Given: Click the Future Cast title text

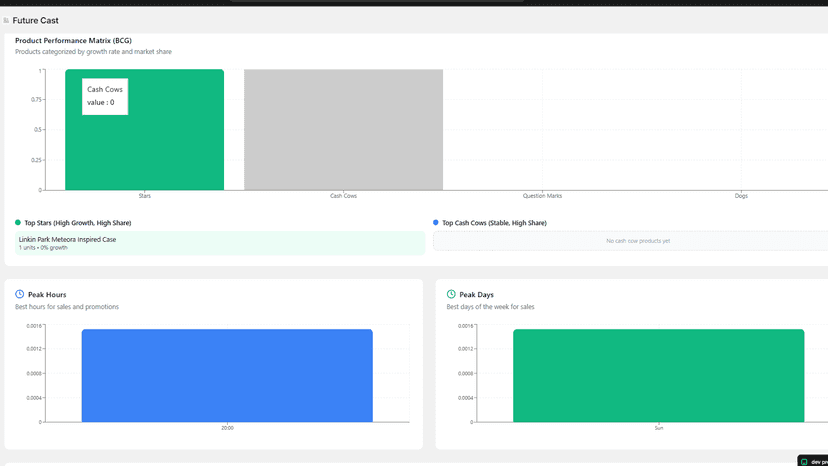Looking at the screenshot, I should (x=35, y=21).
